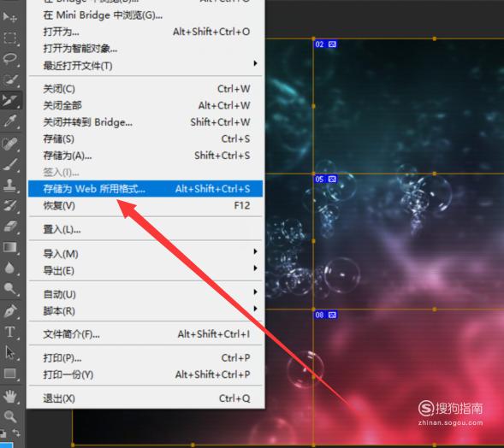
Task: Choose 退出(X) to quit
Action: tap(145, 398)
